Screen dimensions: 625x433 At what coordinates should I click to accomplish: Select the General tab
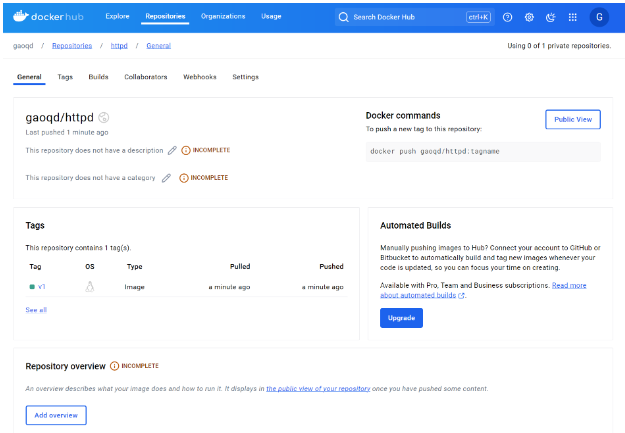point(29,77)
